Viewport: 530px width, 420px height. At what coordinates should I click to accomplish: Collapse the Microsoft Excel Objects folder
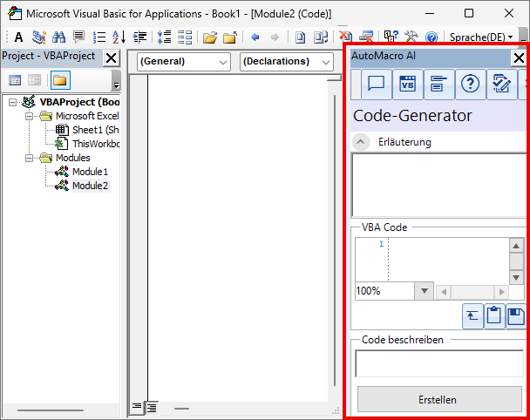[30, 116]
